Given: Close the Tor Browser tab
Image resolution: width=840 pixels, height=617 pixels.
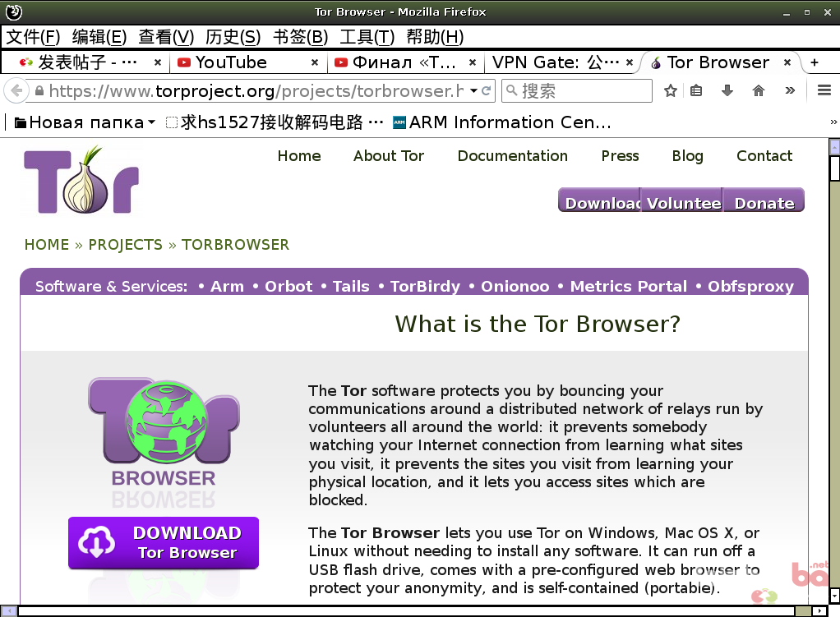Looking at the screenshot, I should pyautogui.click(x=787, y=62).
